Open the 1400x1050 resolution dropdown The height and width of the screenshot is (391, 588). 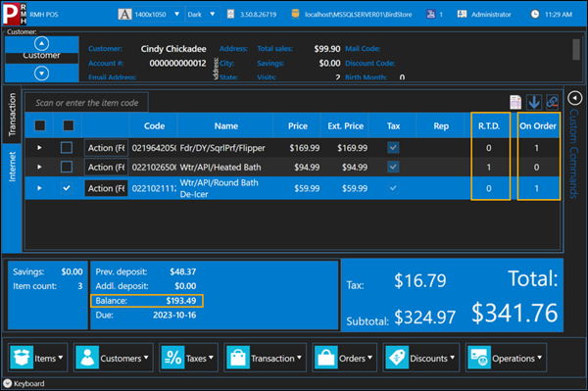(x=176, y=15)
